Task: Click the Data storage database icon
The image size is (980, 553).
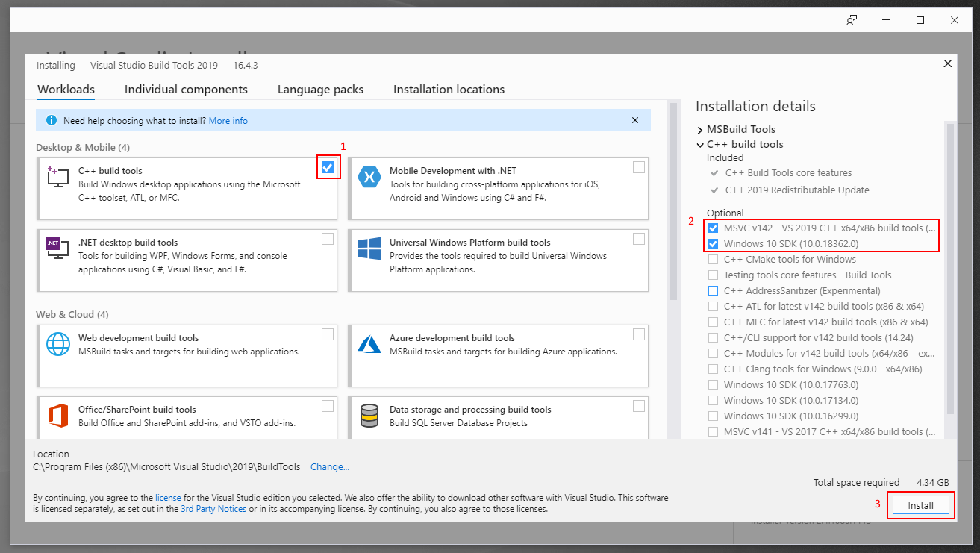Action: click(x=369, y=416)
